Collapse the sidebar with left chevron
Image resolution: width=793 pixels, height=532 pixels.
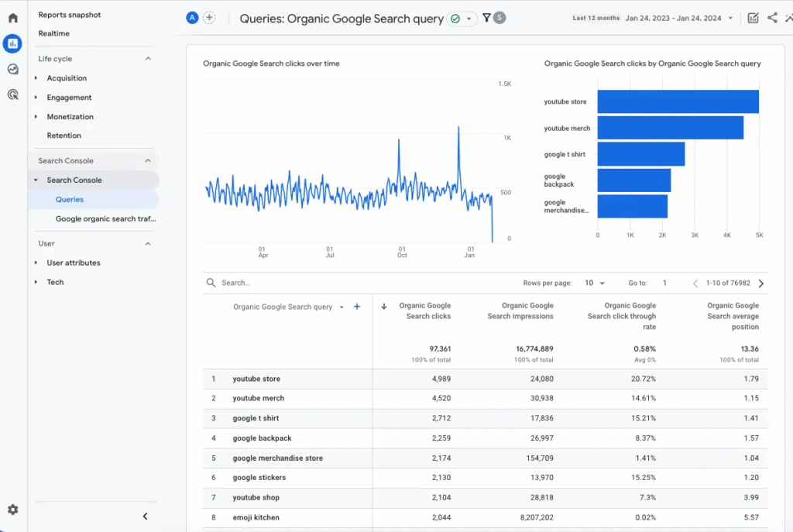tap(145, 516)
